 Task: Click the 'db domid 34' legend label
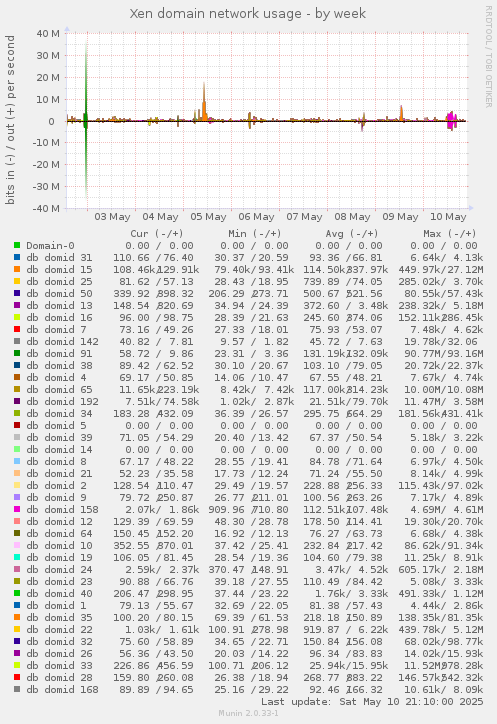(x=59, y=414)
